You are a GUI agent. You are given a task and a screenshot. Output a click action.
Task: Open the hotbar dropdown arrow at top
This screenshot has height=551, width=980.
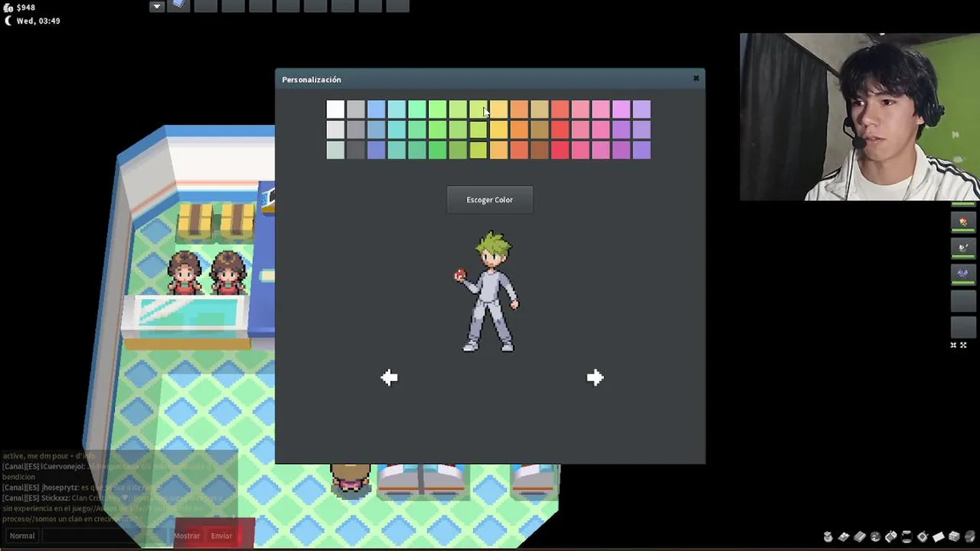click(x=157, y=6)
